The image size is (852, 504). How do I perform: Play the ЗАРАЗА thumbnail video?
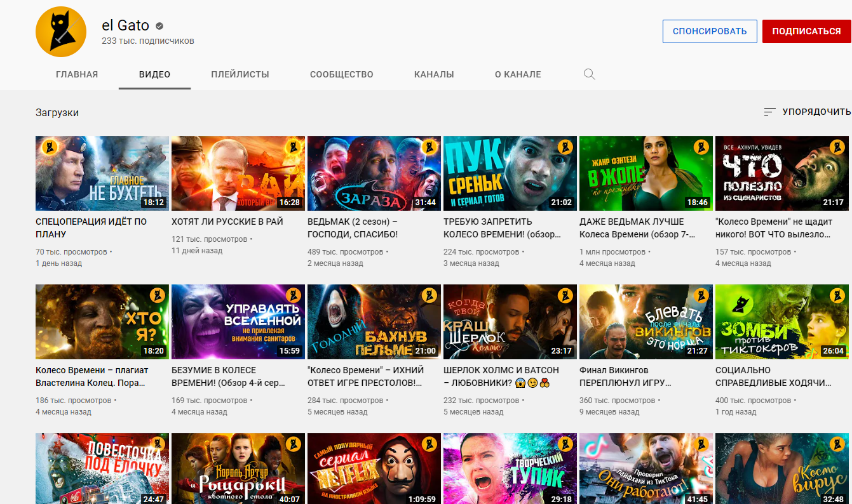374,173
